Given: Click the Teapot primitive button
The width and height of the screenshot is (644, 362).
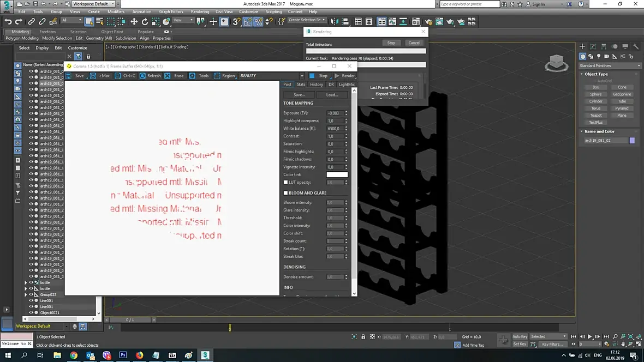Looking at the screenshot, I should (595, 116).
